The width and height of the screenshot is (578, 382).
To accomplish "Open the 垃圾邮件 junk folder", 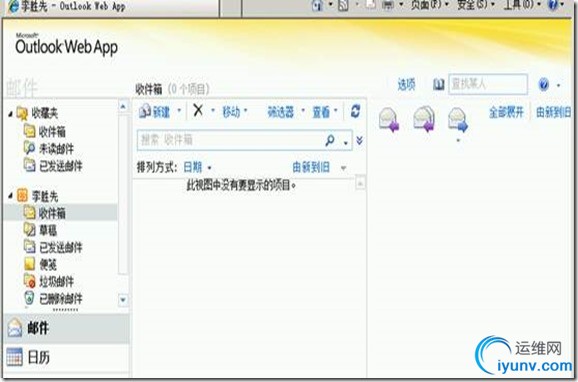I will coord(49,281).
